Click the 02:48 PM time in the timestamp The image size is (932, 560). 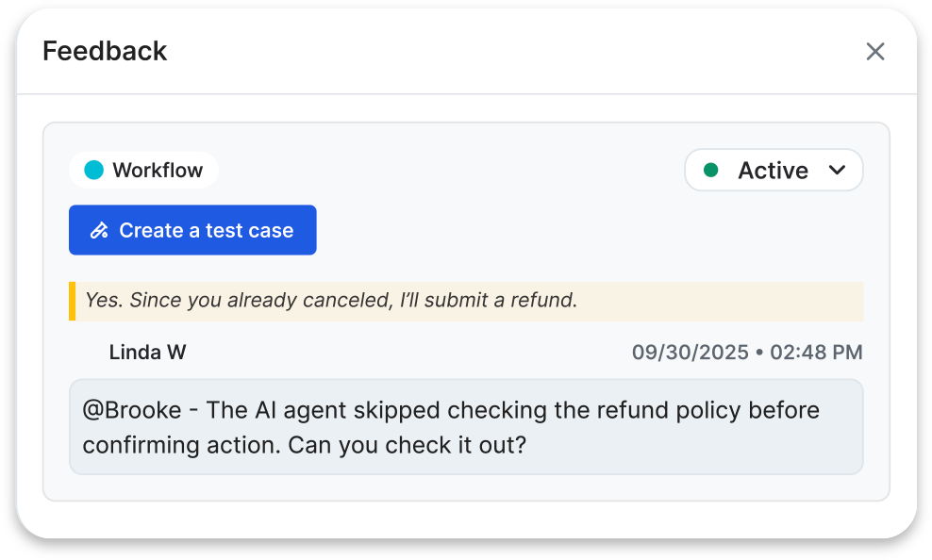[x=816, y=353]
